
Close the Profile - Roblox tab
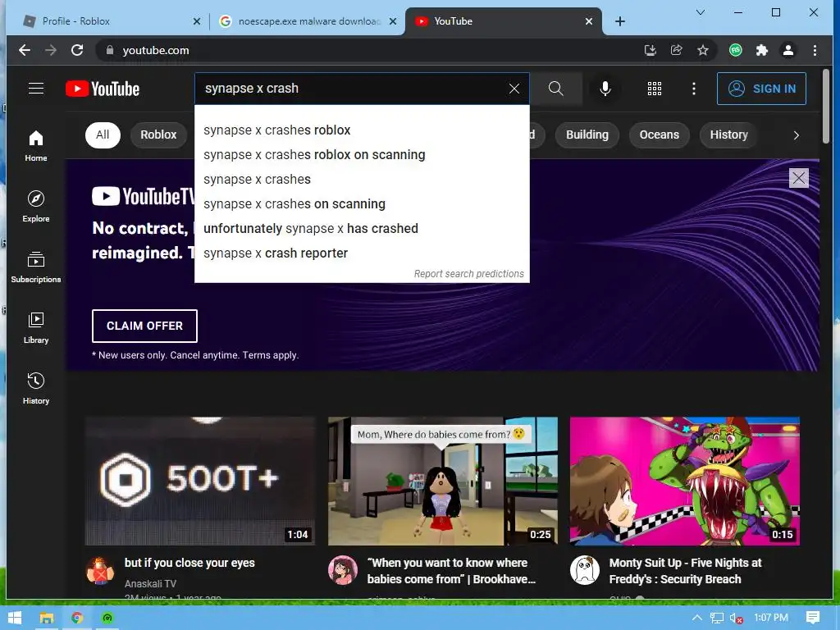[x=197, y=21]
